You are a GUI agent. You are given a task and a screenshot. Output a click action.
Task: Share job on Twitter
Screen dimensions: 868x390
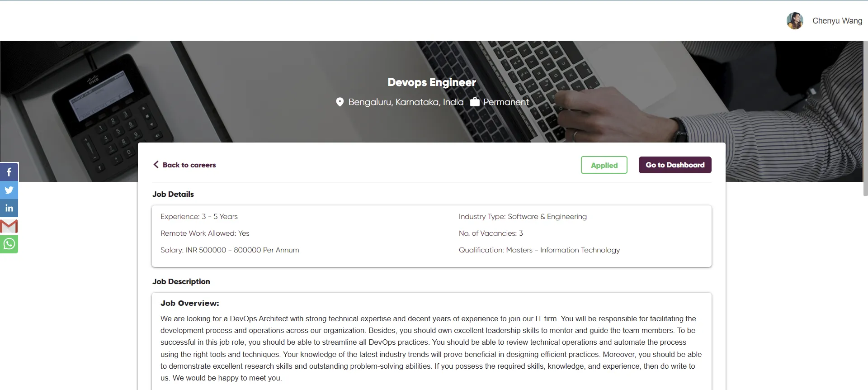point(9,190)
